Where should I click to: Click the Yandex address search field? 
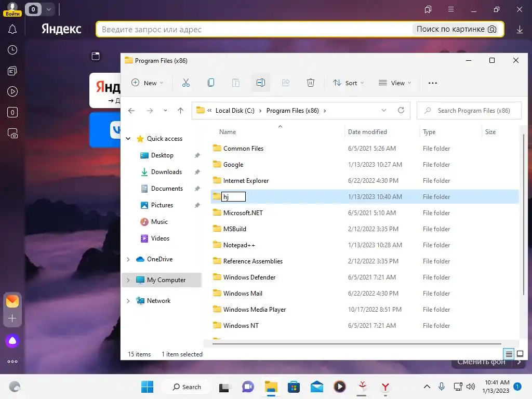pyautogui.click(x=255, y=30)
